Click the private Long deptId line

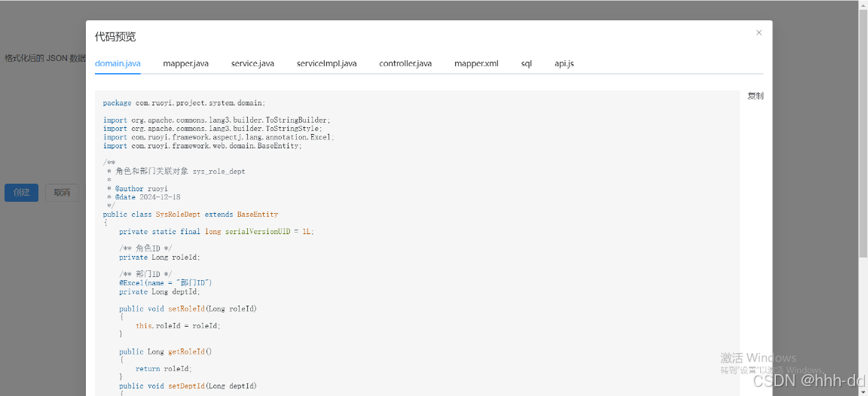pyautogui.click(x=160, y=291)
